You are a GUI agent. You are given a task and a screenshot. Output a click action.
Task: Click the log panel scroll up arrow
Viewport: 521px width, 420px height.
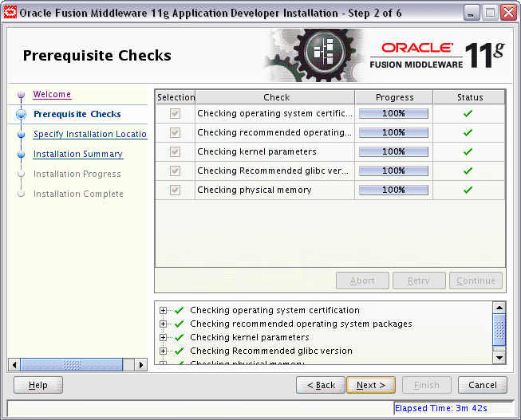click(499, 308)
